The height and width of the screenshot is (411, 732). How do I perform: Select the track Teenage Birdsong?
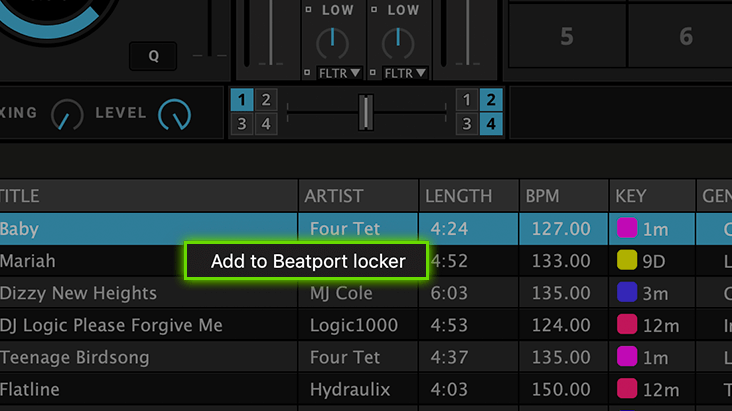[75, 357]
